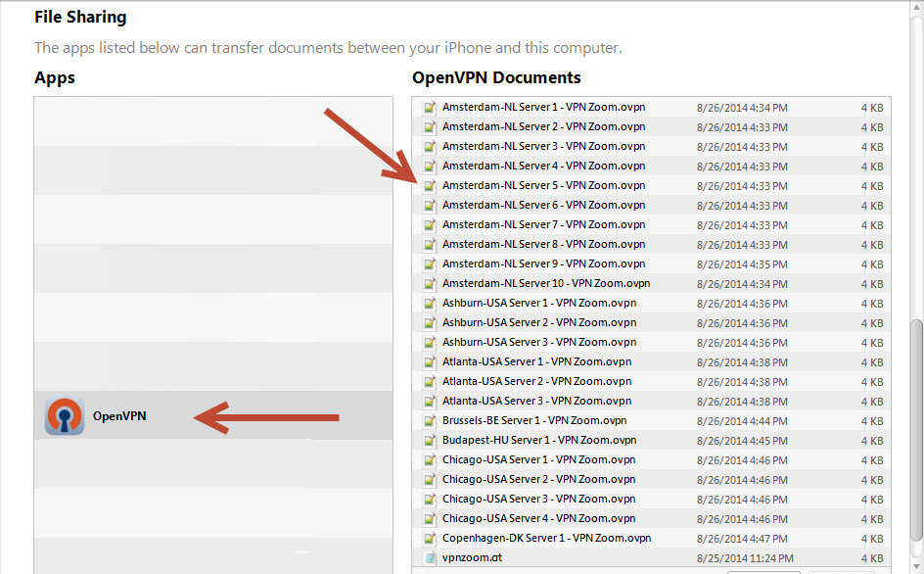924x574 pixels.
Task: Click file icon for Ashburn-USA Server 1
Action: point(430,304)
